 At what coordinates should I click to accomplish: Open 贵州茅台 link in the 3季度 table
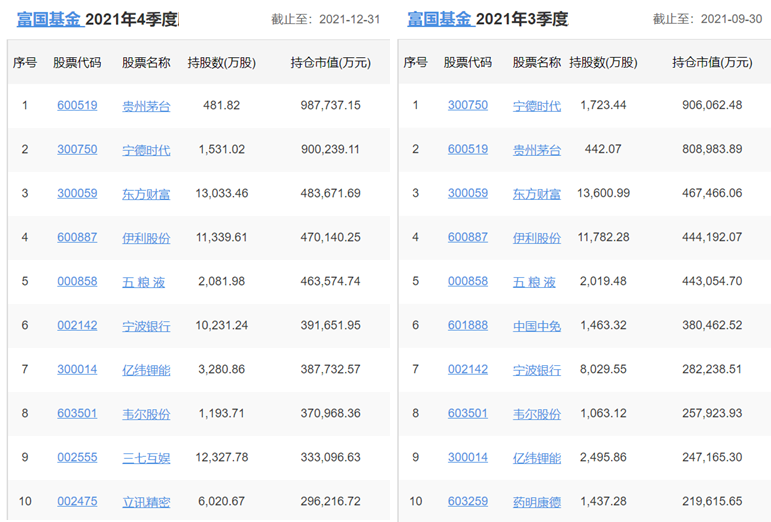536,150
